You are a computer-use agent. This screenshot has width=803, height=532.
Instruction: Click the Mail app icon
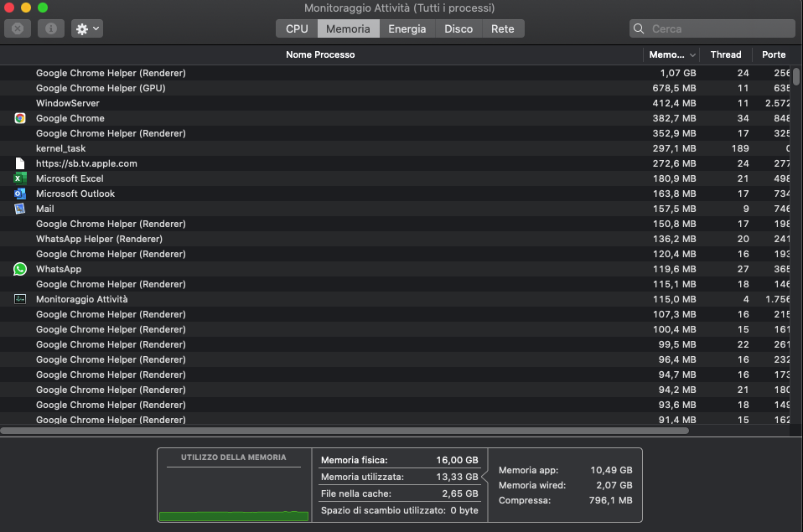coord(20,209)
